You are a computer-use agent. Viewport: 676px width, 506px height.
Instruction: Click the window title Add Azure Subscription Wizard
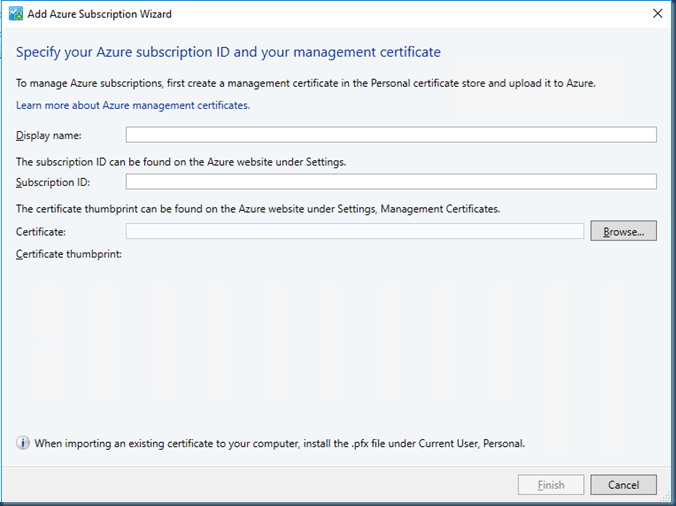(x=100, y=14)
